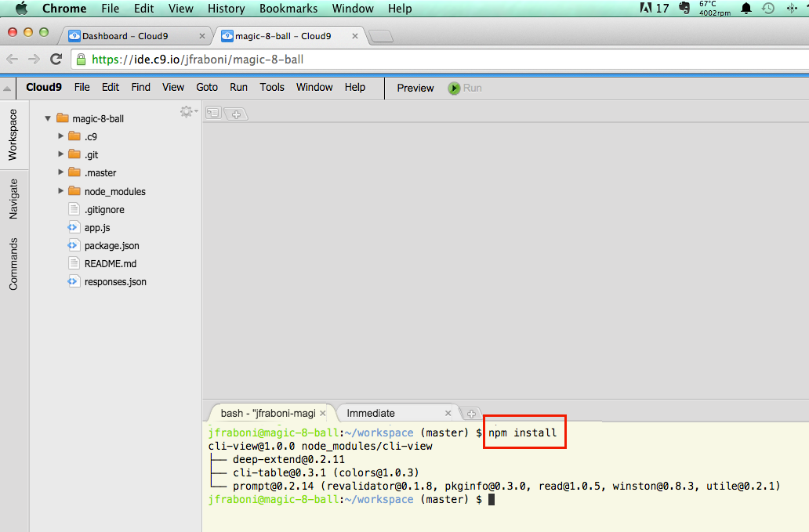Open the Cloud9 Goto menu
This screenshot has height=532, width=809.
tap(207, 87)
